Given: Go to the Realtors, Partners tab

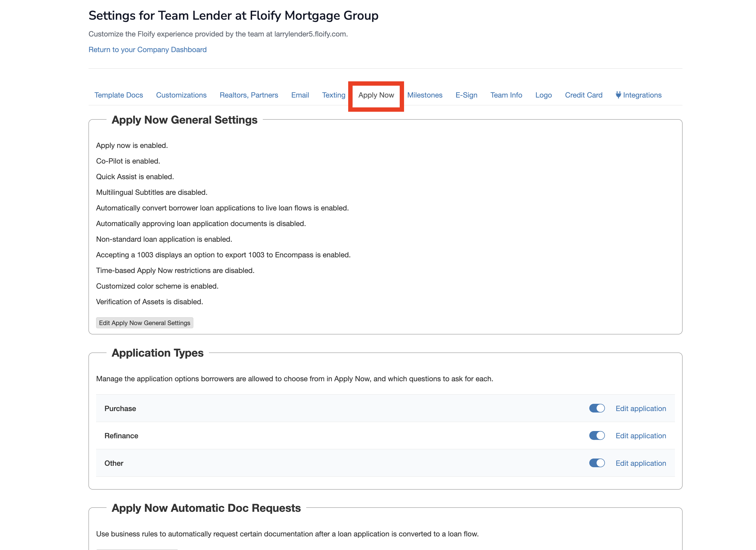Looking at the screenshot, I should tap(249, 95).
